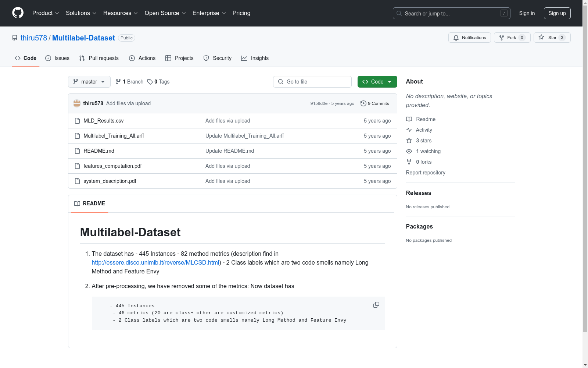Viewport: 588px width, 368px height.
Task: Open commit 'Update Multilabel_Training_All.arff'
Action: (x=245, y=136)
